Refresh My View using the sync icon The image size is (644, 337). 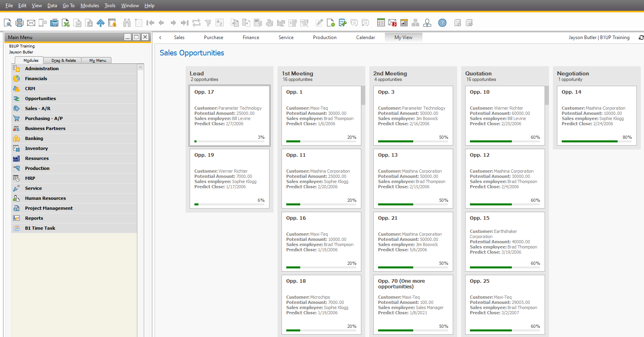point(641,37)
